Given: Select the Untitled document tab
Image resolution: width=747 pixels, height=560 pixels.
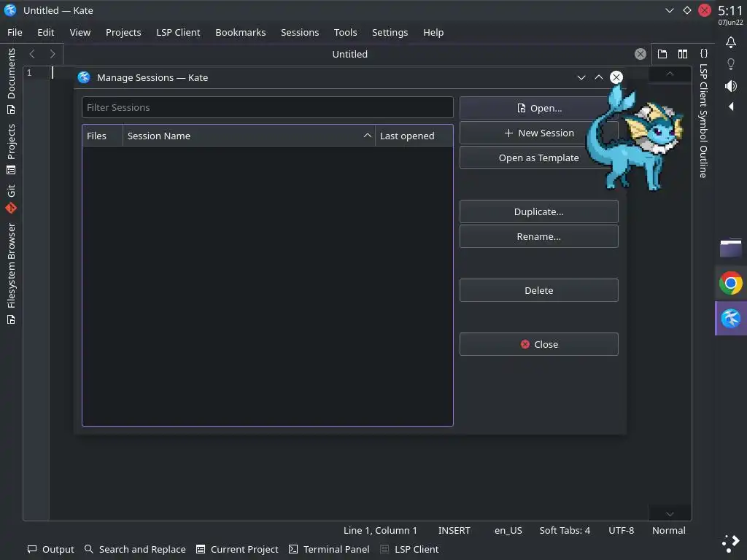Looking at the screenshot, I should (x=349, y=54).
